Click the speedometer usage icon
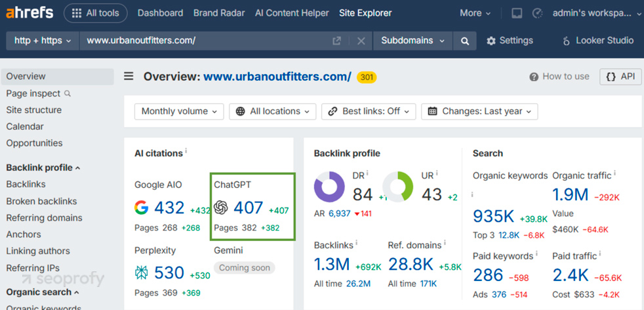This screenshot has width=644, height=310. (537, 13)
